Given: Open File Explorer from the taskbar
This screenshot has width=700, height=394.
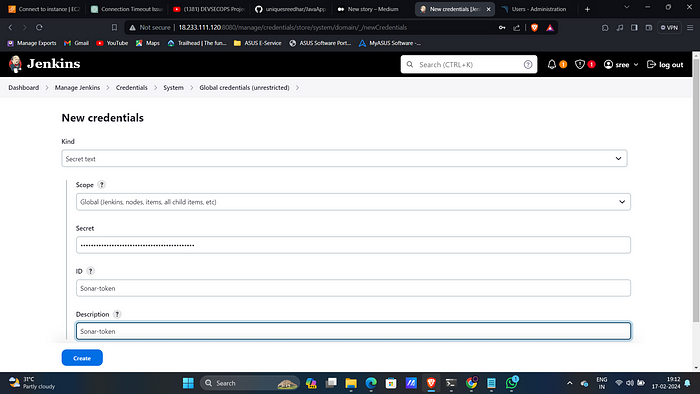Looking at the screenshot, I should pyautogui.click(x=351, y=383).
